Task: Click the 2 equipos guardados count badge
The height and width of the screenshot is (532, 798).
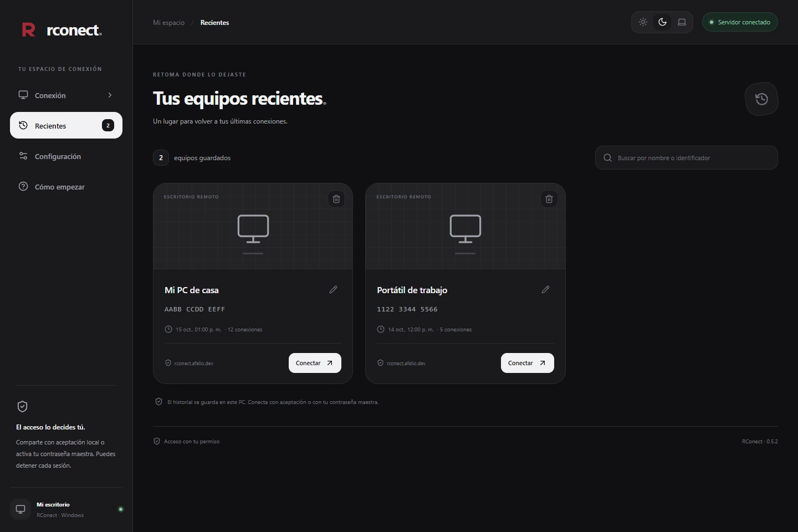Action: point(161,158)
